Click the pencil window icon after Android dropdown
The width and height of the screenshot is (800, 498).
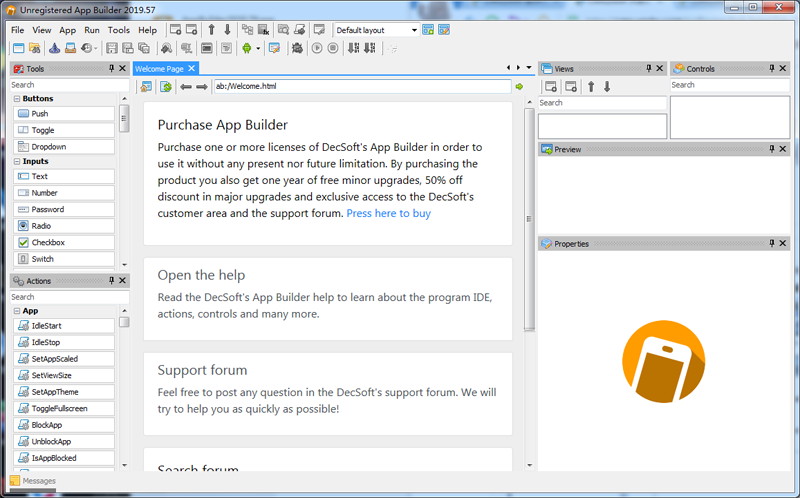pos(274,48)
